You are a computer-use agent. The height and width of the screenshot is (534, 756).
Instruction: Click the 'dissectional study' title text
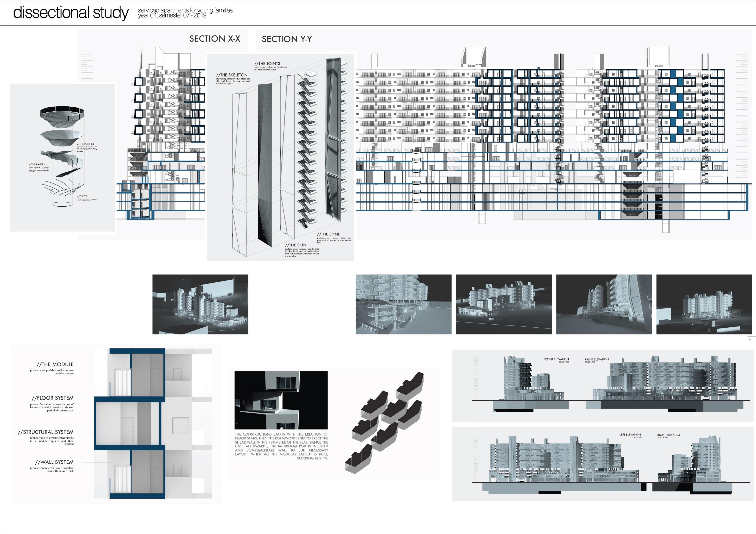coord(71,12)
